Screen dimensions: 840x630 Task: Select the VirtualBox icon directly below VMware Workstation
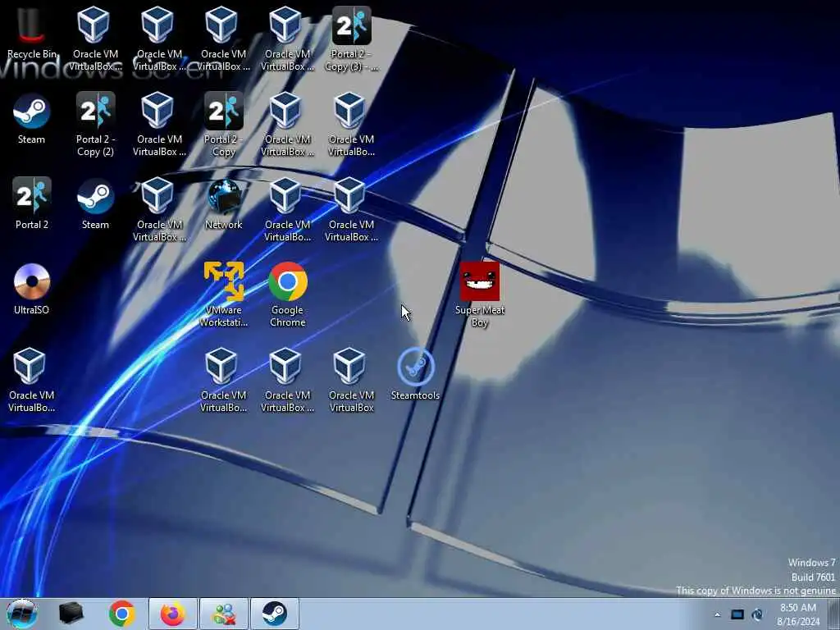223,381
